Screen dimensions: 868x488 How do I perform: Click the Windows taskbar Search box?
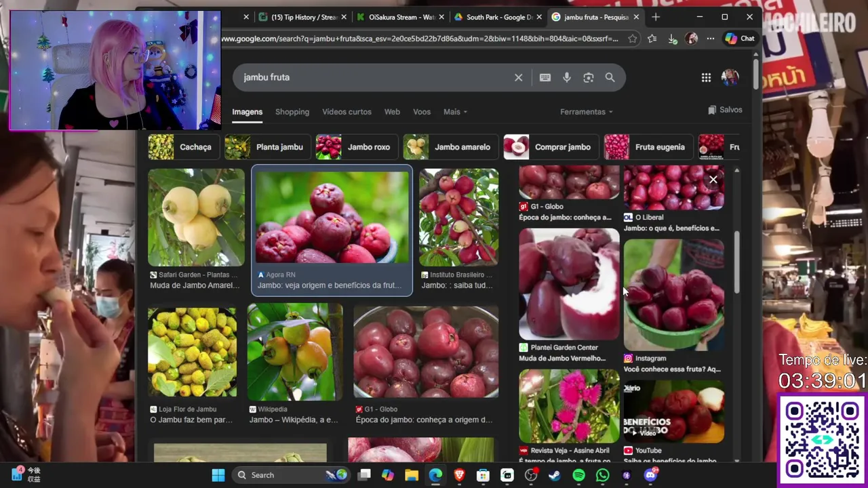(x=292, y=475)
